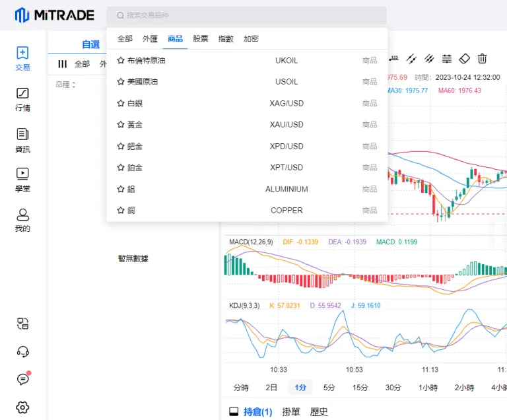Choose COPPER symbol in results
Screen dimensions: 507x420
click(x=287, y=210)
